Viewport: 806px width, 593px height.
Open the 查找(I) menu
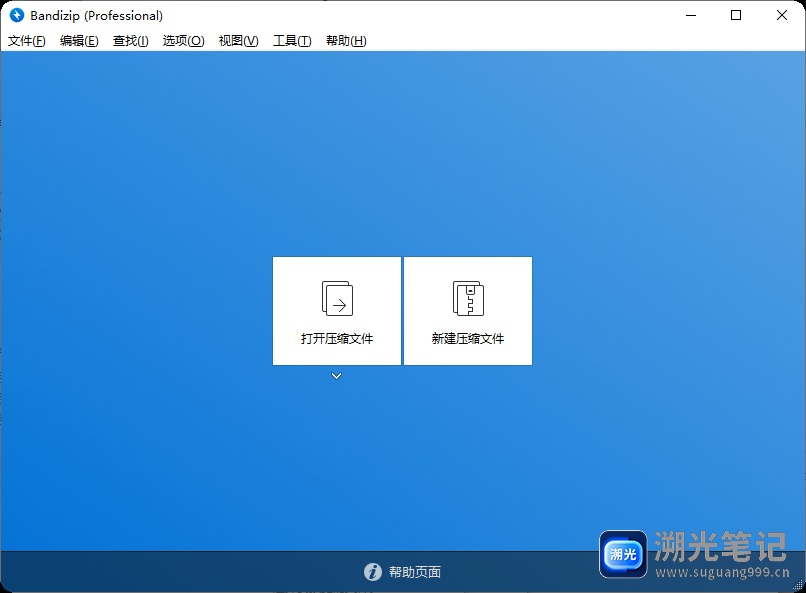[x=131, y=41]
